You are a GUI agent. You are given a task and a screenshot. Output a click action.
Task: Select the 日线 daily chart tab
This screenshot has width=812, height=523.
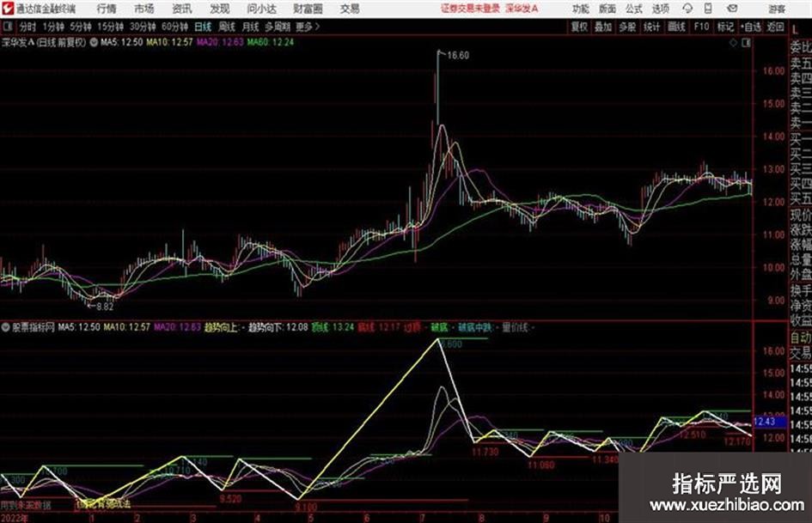click(x=203, y=27)
